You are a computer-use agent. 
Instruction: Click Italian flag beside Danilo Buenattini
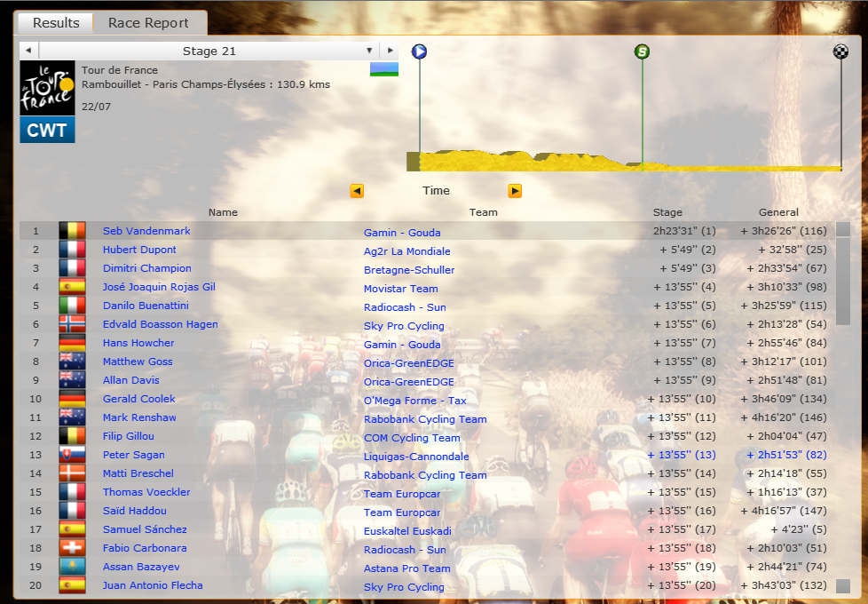[x=73, y=306]
